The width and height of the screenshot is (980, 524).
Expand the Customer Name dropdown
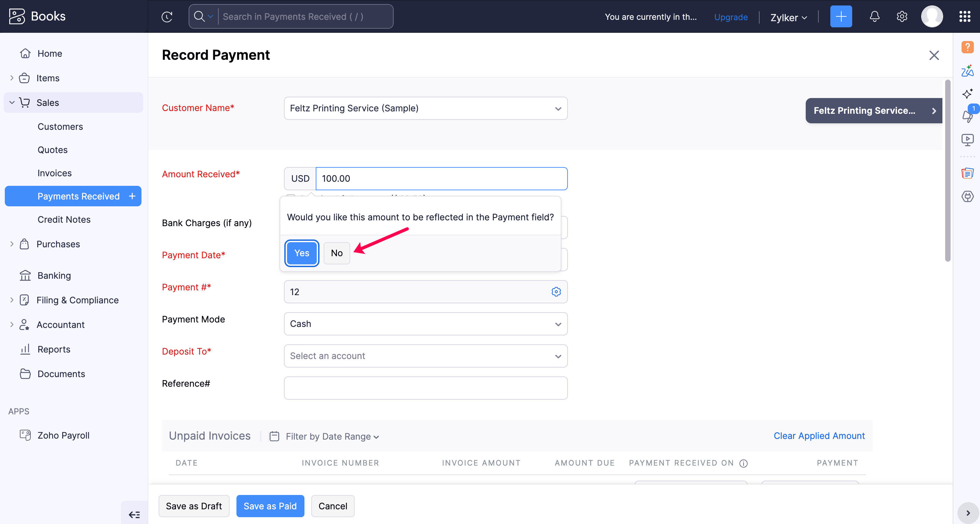[558, 109]
